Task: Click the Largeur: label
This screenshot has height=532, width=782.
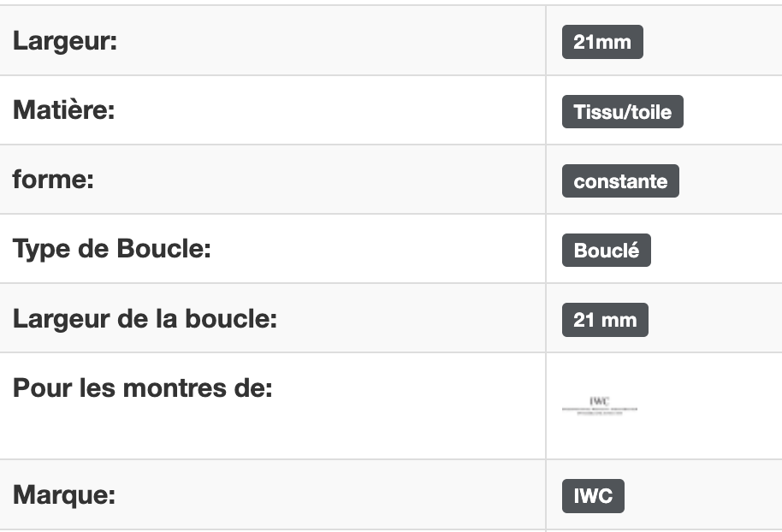Action: (x=65, y=41)
